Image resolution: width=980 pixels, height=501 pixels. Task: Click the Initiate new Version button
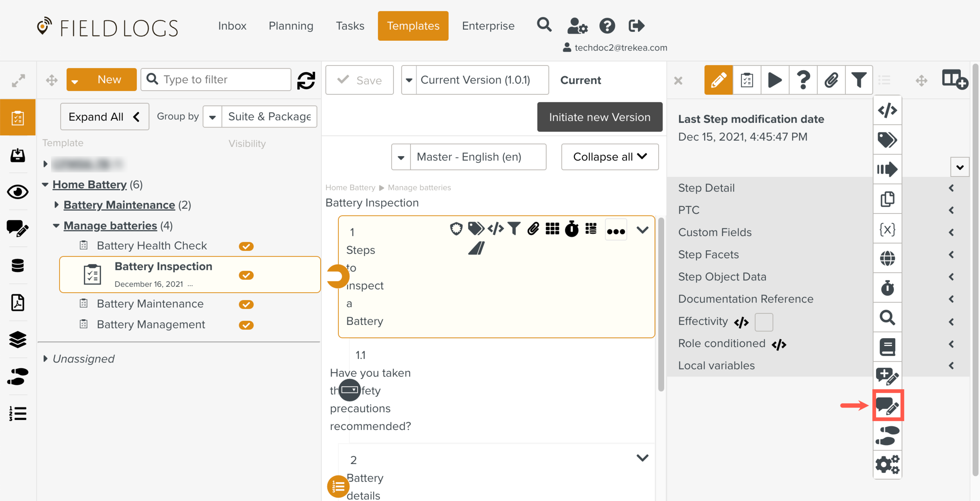pos(599,117)
